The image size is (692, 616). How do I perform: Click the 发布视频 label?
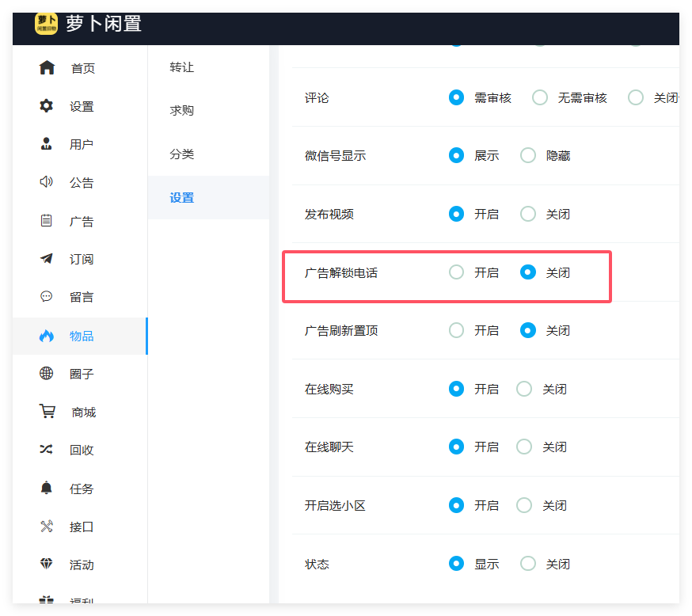329,215
